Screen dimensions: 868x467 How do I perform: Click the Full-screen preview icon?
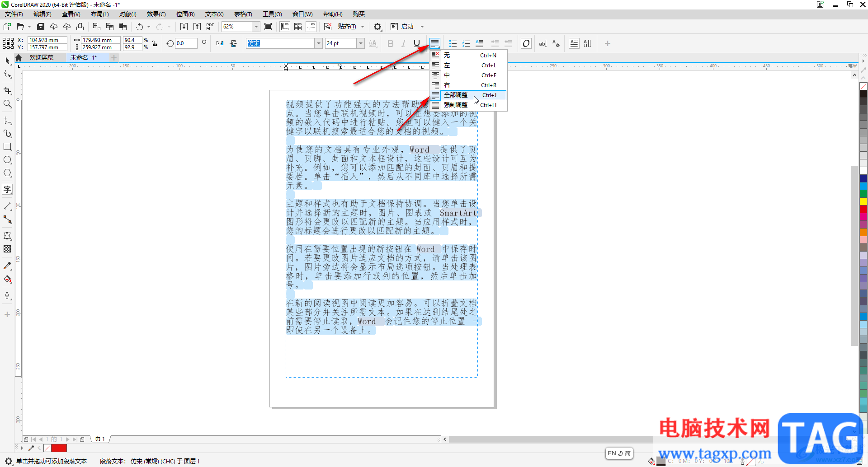pyautogui.click(x=268, y=27)
